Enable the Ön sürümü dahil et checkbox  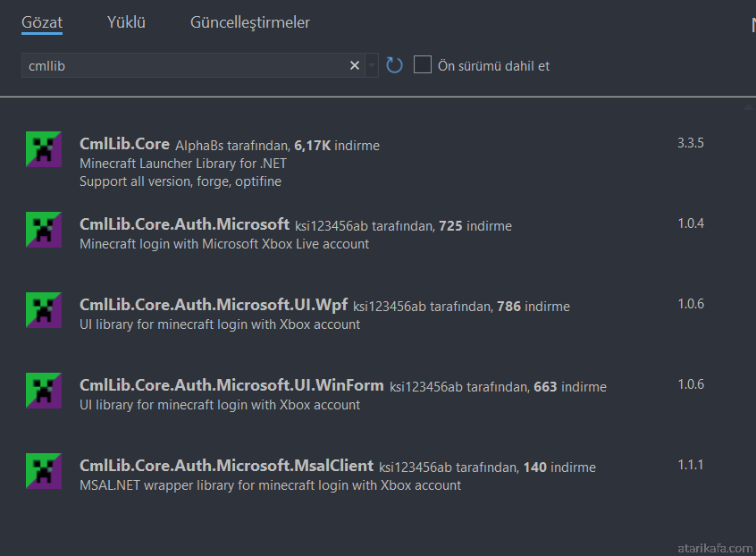[423, 64]
